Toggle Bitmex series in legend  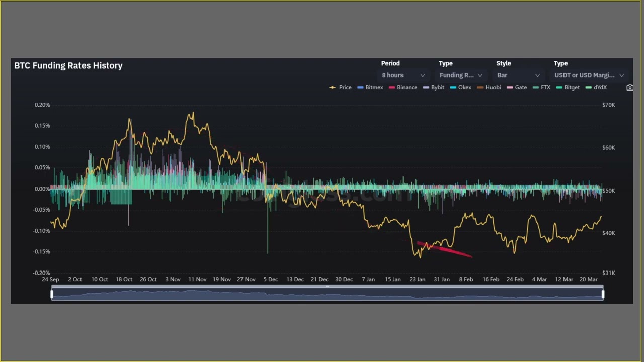point(370,87)
